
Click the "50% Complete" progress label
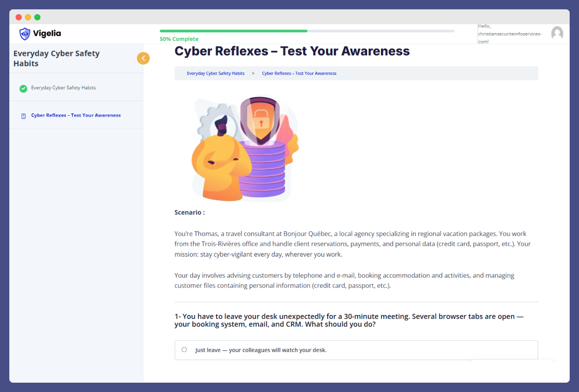coord(179,39)
